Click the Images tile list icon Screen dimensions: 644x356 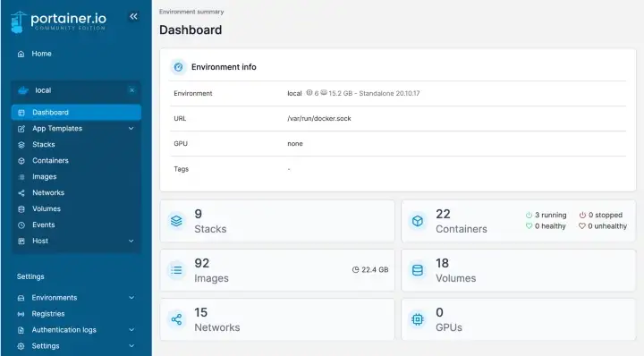176,270
